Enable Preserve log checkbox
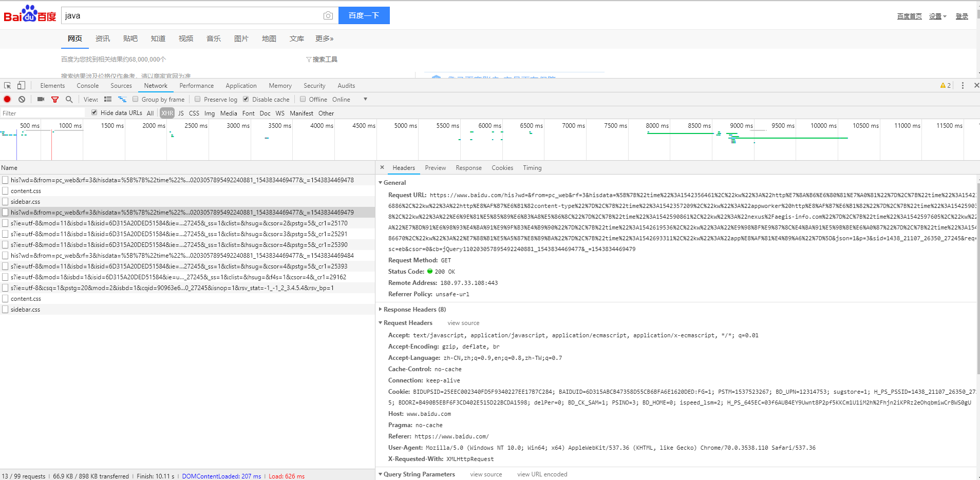 tap(198, 99)
